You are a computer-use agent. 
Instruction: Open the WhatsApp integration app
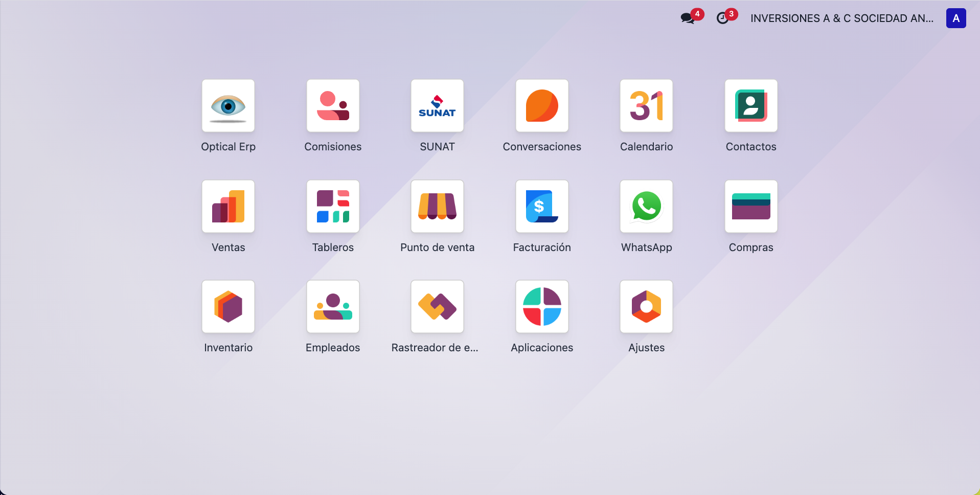(646, 207)
